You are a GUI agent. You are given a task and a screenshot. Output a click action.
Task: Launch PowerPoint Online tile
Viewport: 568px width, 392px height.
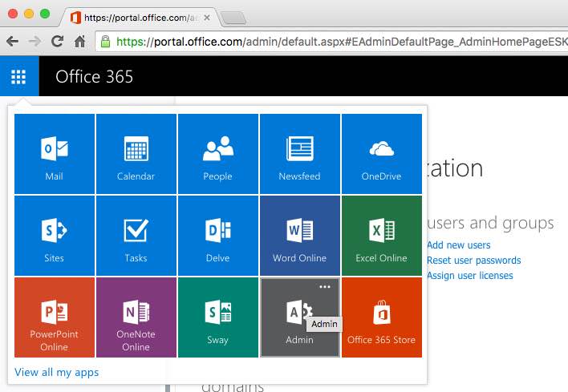pyautogui.click(x=55, y=317)
